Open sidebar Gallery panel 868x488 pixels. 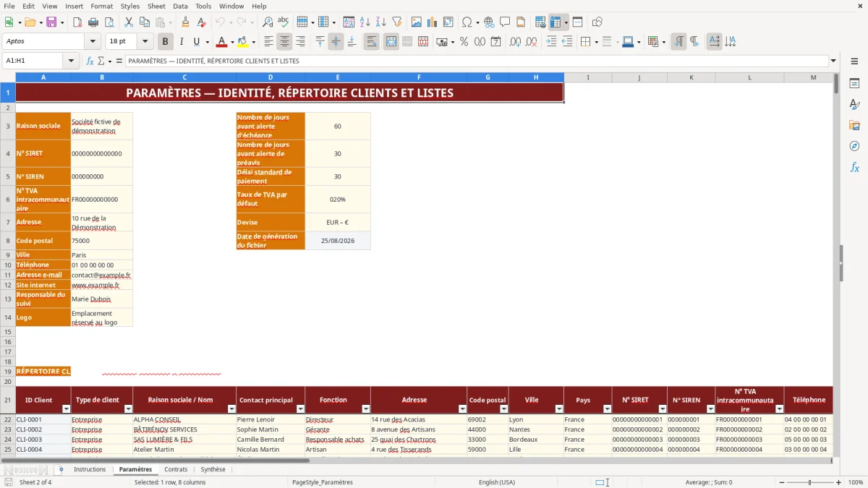(x=854, y=125)
